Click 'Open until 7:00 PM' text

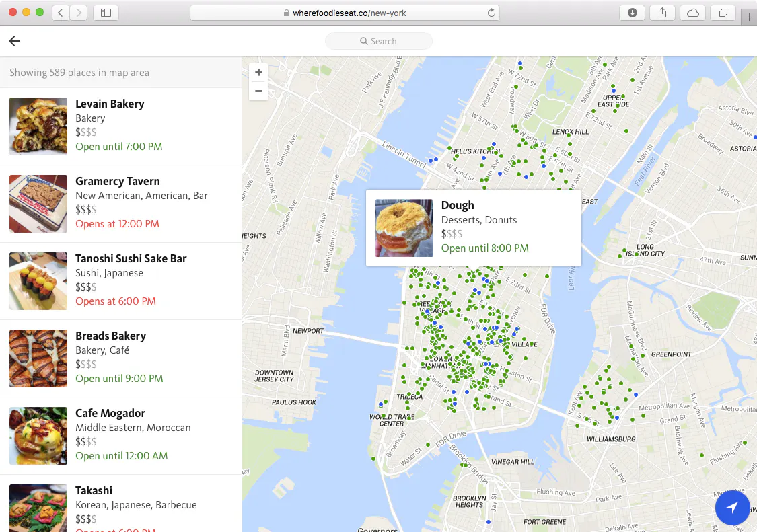pos(118,146)
